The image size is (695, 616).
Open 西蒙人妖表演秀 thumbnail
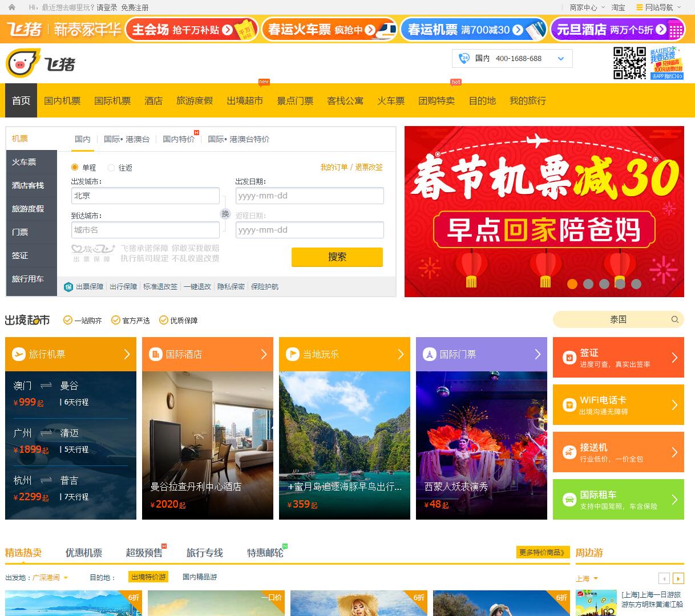(482, 445)
